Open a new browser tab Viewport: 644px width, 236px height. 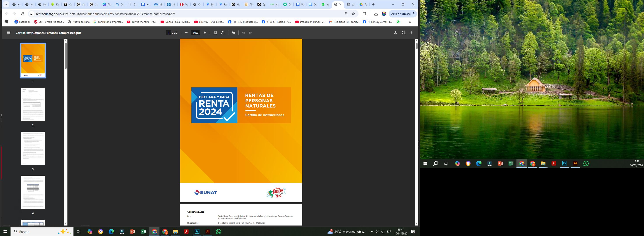click(x=373, y=5)
